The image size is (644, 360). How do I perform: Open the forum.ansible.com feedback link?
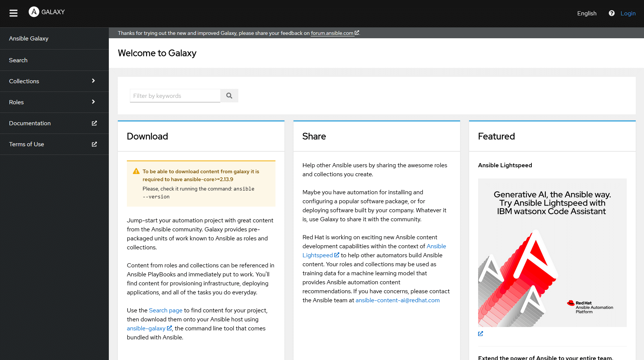[332, 33]
